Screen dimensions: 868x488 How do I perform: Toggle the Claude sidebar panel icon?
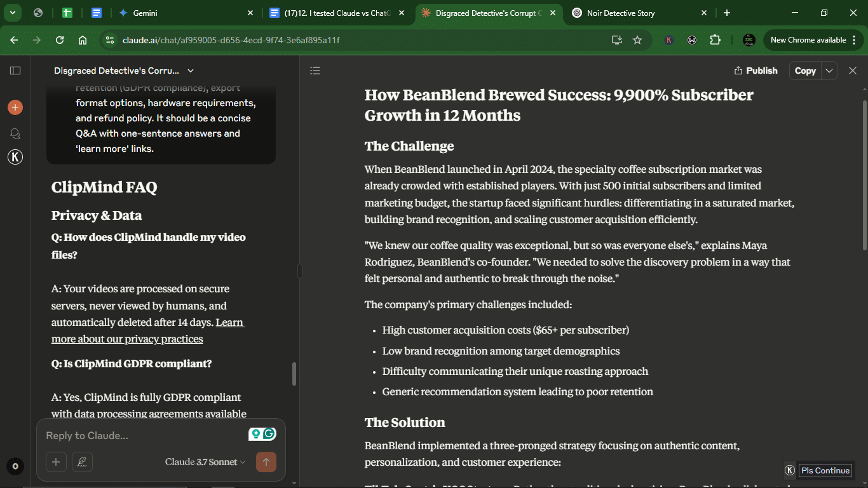(15, 71)
